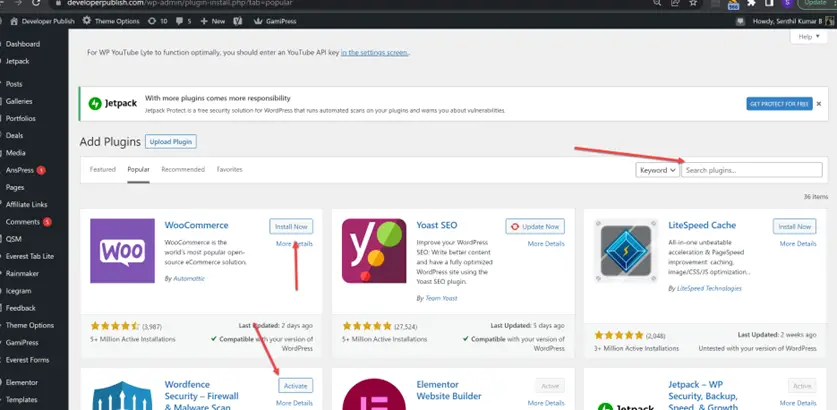Click Install Now for LiteSpeed Cache
This screenshot has height=410, width=837.
pyautogui.click(x=794, y=226)
